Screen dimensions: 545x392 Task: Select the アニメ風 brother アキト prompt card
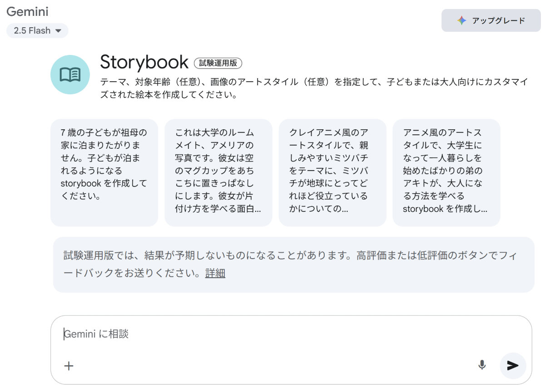click(x=446, y=172)
